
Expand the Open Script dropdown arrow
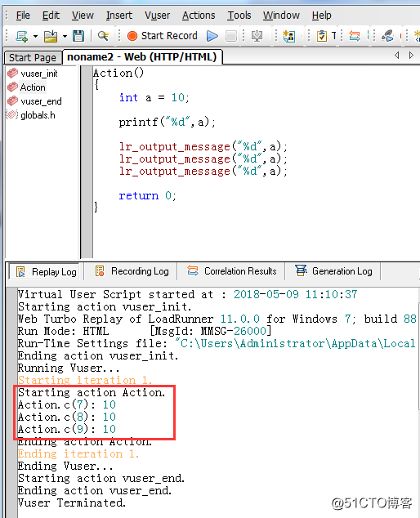(x=65, y=36)
